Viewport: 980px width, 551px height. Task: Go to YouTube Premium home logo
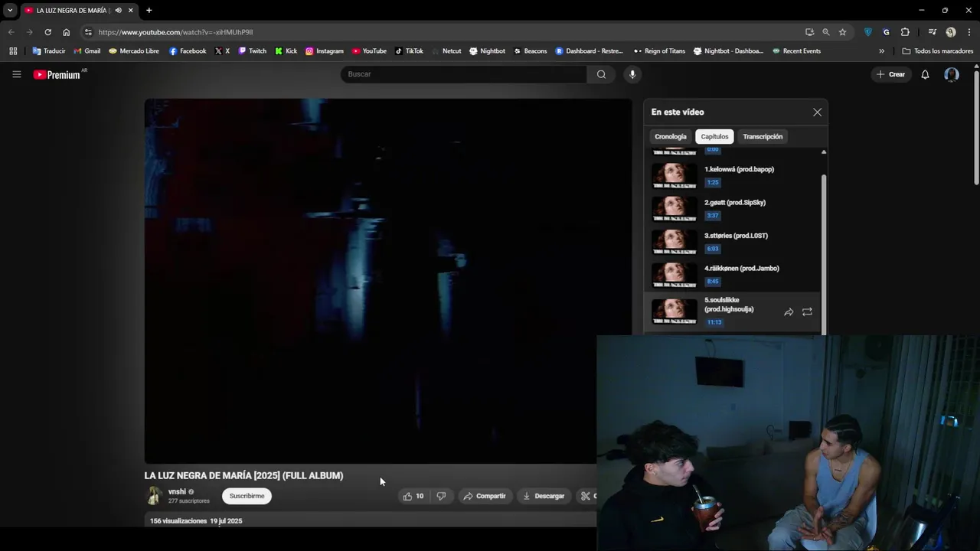click(57, 74)
